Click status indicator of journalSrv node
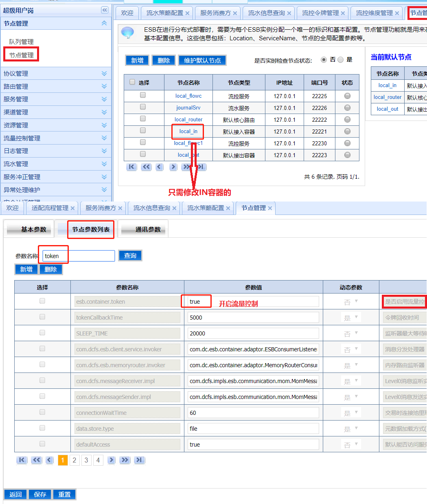Screen dimensions: 427x504 click(x=347, y=108)
